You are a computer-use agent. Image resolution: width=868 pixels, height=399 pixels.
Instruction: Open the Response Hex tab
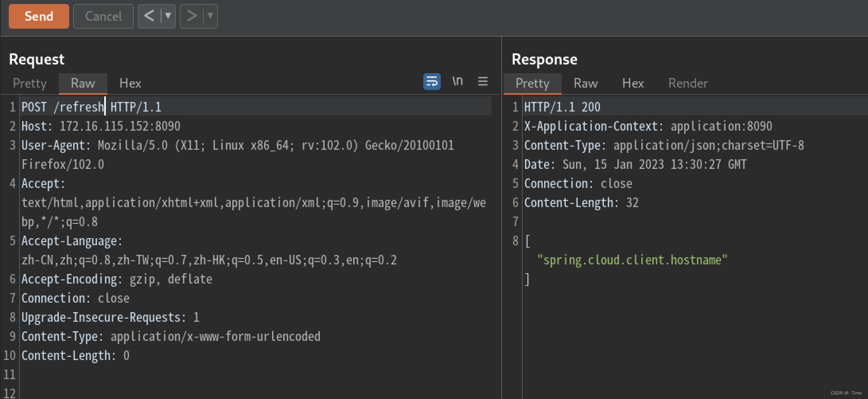[633, 83]
